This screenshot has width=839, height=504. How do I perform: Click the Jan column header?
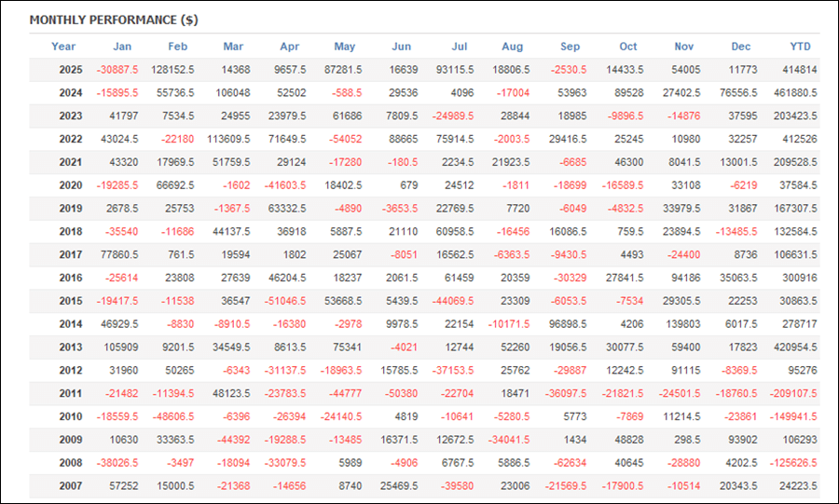(122, 47)
